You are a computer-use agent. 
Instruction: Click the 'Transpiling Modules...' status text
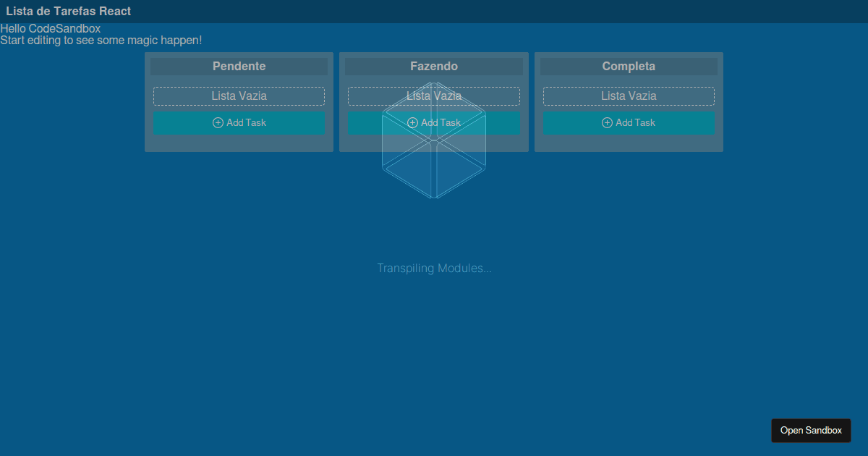434,269
